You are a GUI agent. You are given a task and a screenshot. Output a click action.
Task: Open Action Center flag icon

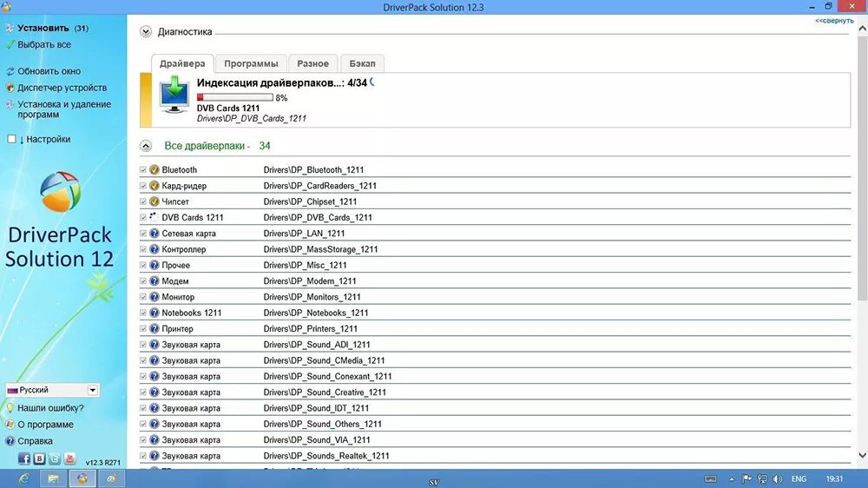[746, 478]
